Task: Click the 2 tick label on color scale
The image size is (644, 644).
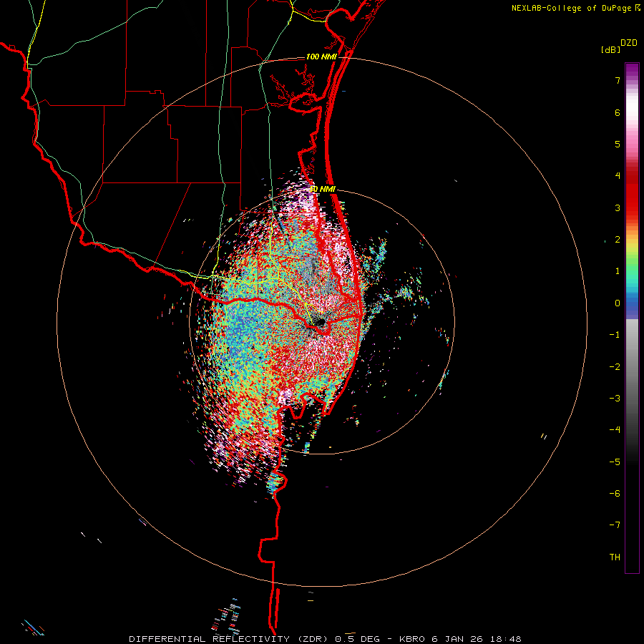Action: [618, 240]
